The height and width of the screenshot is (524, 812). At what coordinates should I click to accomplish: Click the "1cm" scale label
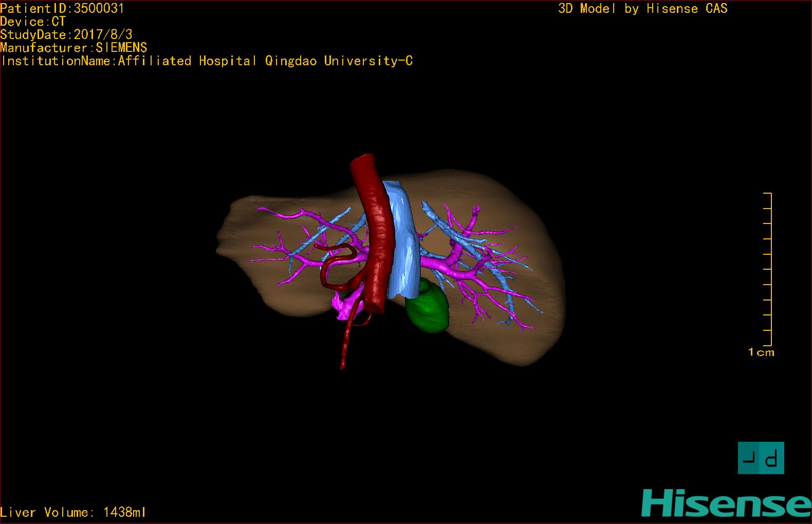[761, 352]
